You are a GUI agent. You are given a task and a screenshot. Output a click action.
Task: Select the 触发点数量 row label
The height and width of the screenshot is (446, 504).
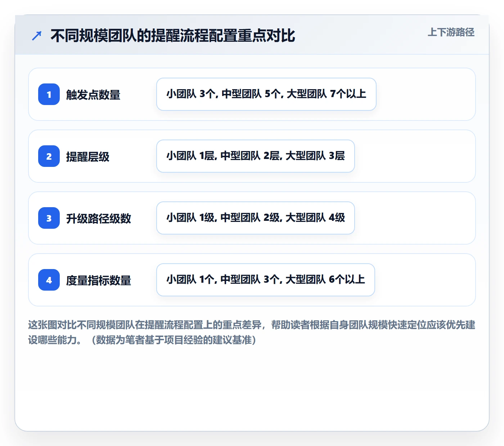(93, 95)
